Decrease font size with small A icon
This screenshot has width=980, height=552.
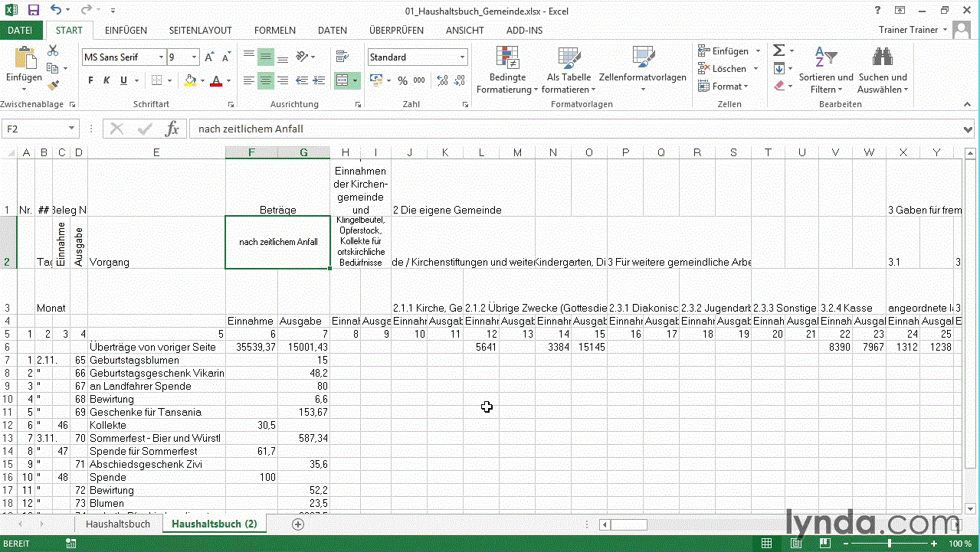click(225, 57)
